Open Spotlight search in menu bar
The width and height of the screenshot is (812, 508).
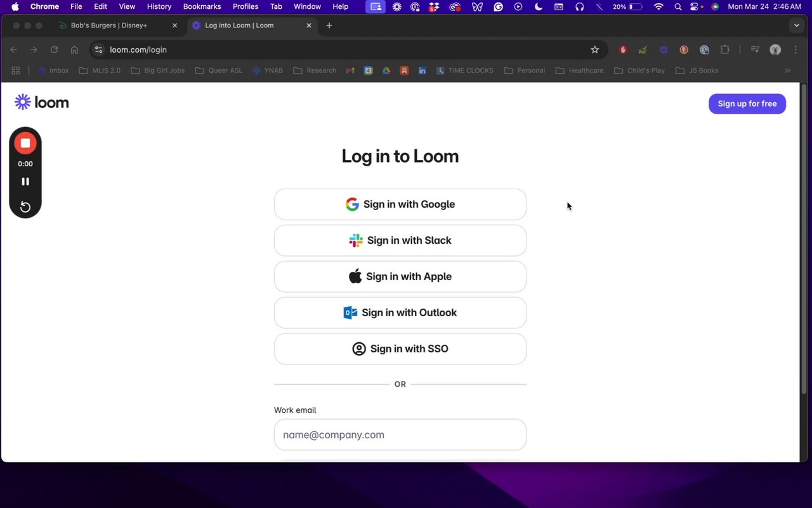click(x=678, y=6)
